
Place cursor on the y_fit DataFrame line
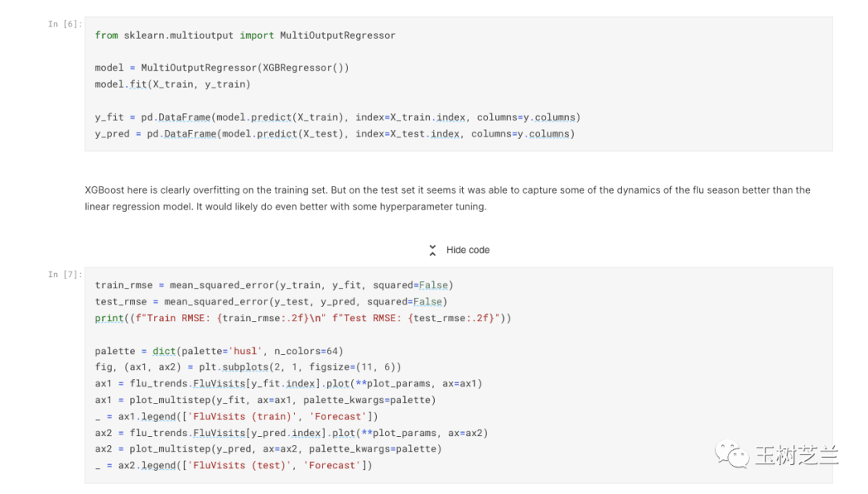pyautogui.click(x=338, y=117)
